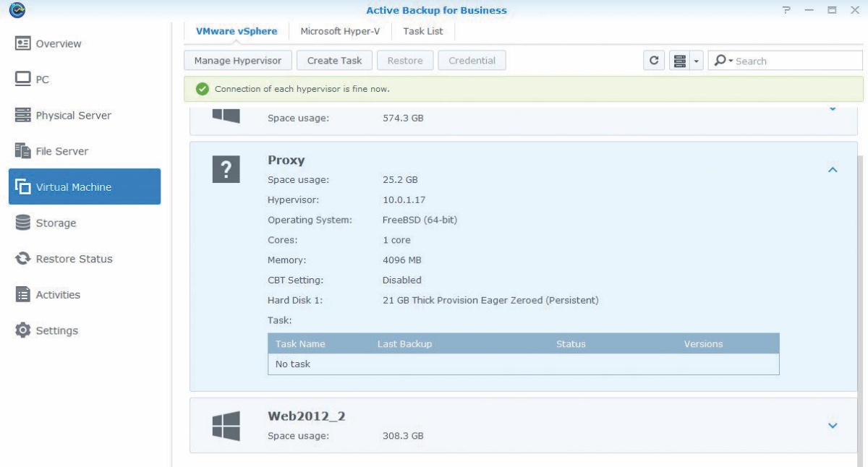Minimize the Active Backup window
This screenshot has height=467, width=868.
(809, 10)
